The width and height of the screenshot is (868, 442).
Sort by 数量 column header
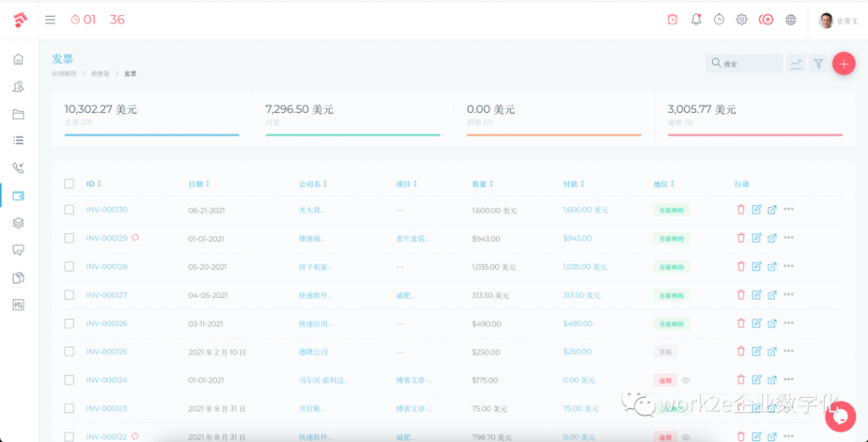pos(482,183)
